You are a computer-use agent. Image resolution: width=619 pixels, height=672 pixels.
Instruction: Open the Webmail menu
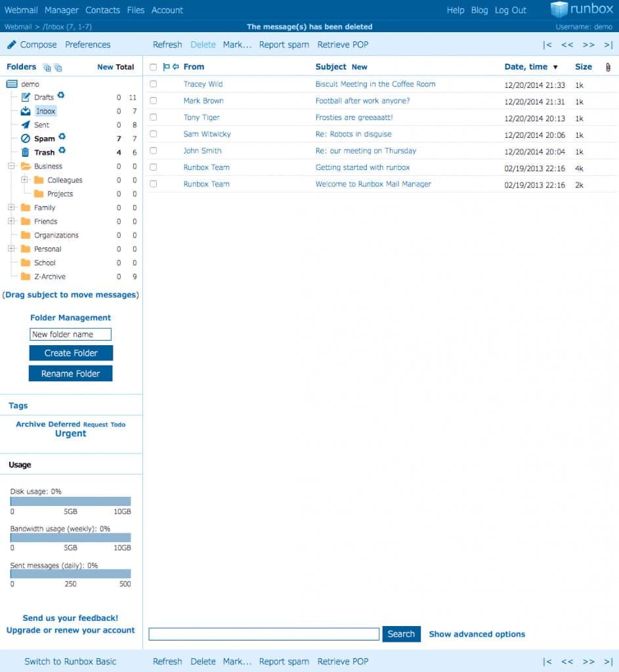click(21, 10)
